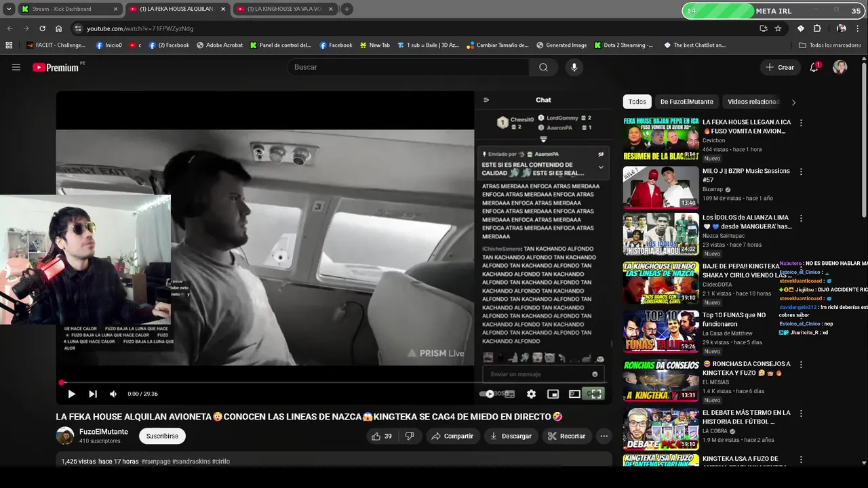The height and width of the screenshot is (488, 868).
Task: Skip to the next video
Action: (93, 394)
